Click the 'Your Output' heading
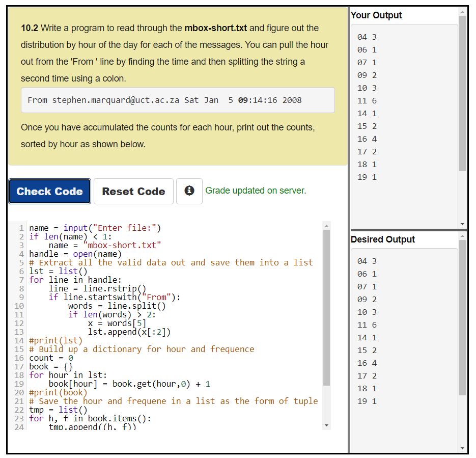Screen dimensions: 476x458 click(x=376, y=15)
